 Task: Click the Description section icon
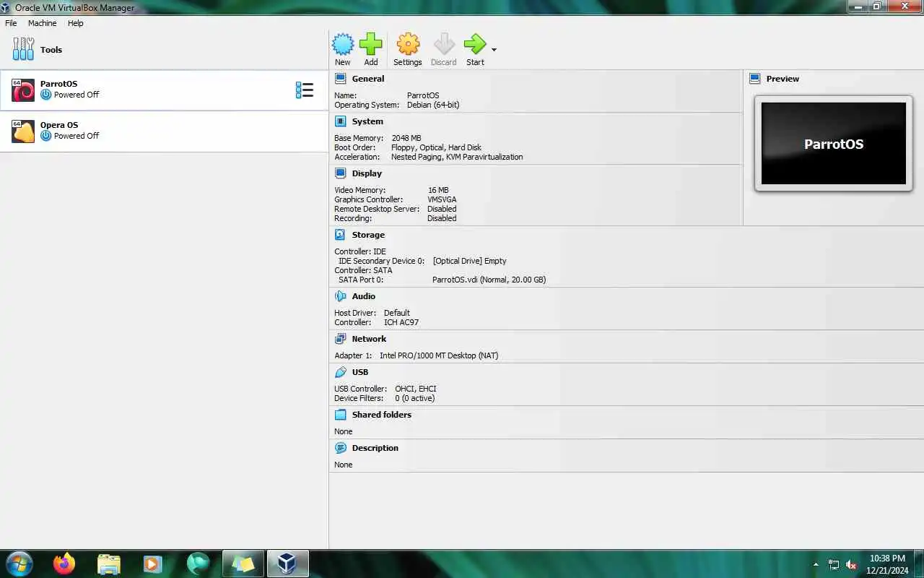[341, 448]
